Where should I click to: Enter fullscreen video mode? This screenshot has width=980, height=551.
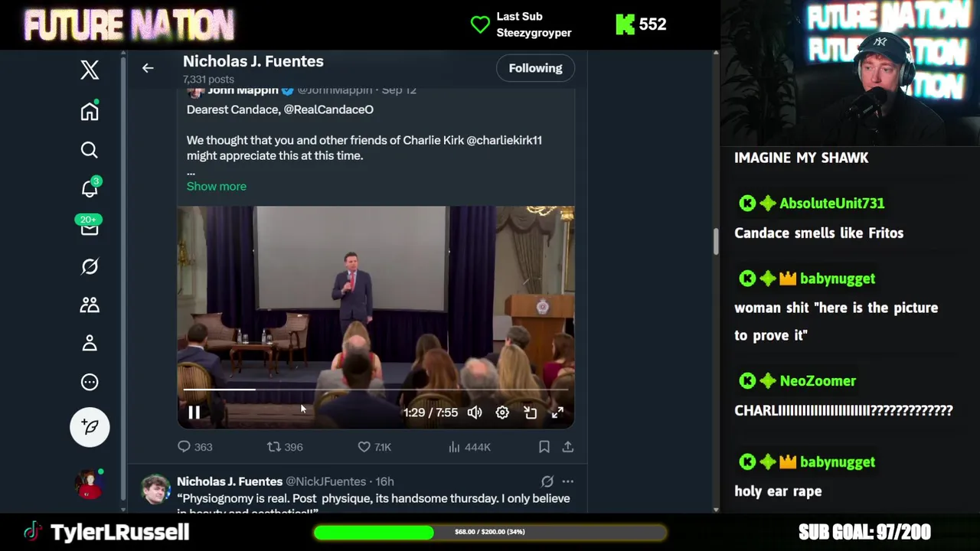pyautogui.click(x=557, y=412)
